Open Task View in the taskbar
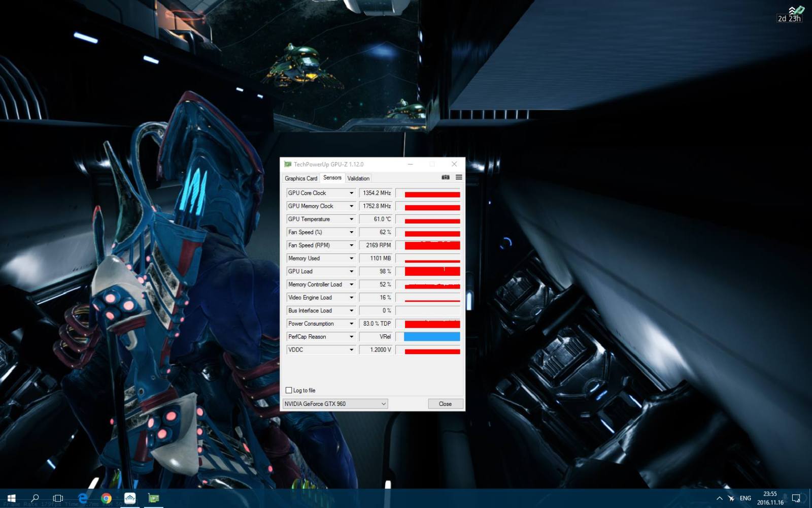 [58, 498]
